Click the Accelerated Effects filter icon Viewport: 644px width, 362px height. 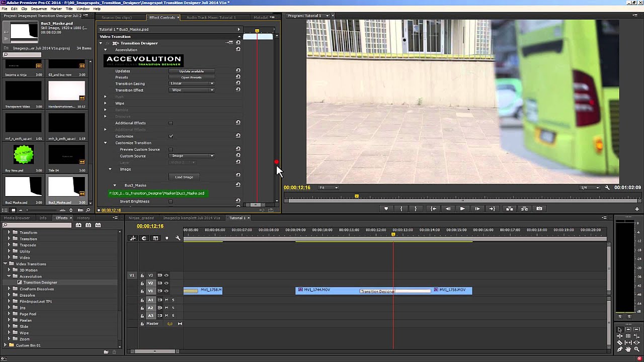(78, 225)
